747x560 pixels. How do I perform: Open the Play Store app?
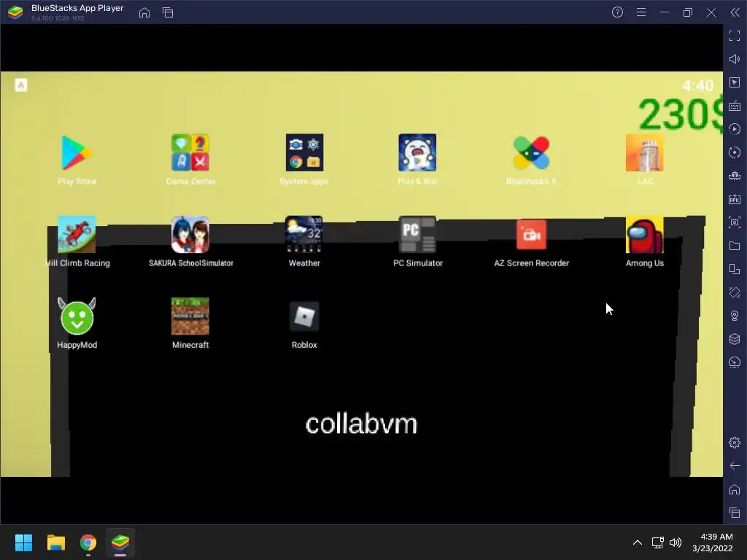coord(77,153)
